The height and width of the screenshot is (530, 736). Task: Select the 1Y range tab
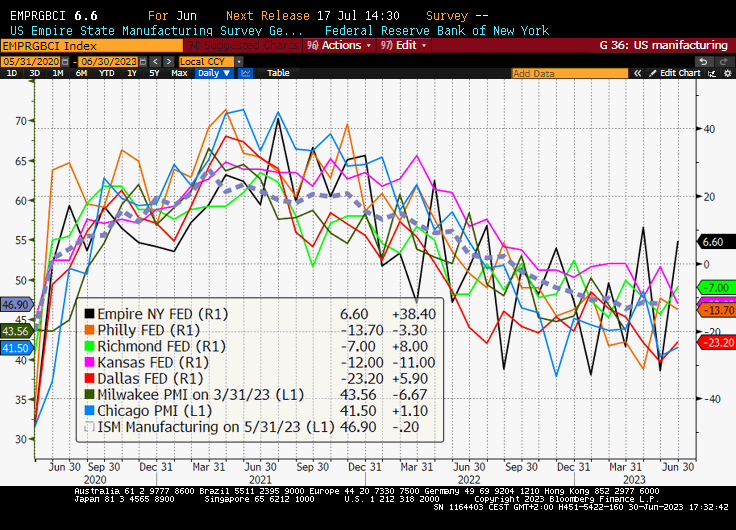132,73
